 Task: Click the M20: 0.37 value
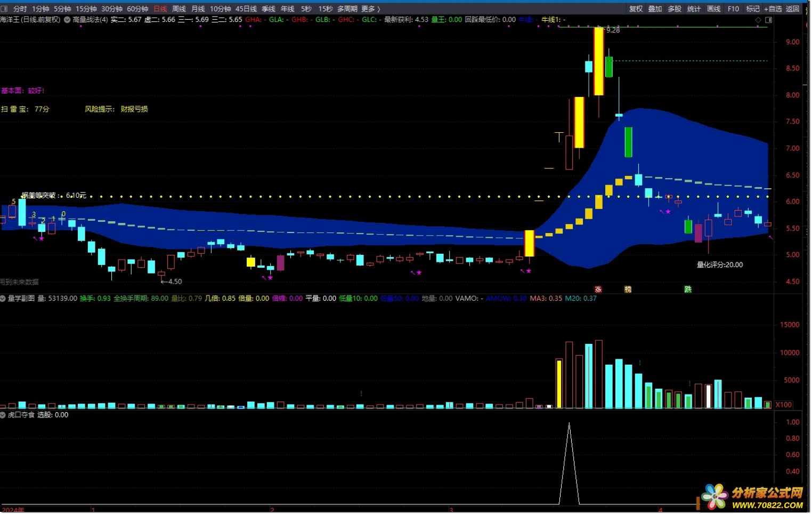tap(581, 299)
